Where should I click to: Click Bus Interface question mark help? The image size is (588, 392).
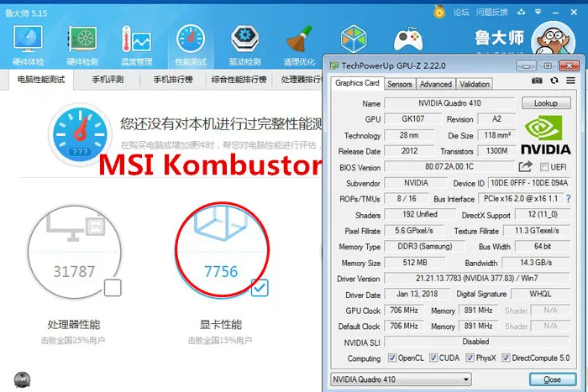pyautogui.click(x=569, y=199)
